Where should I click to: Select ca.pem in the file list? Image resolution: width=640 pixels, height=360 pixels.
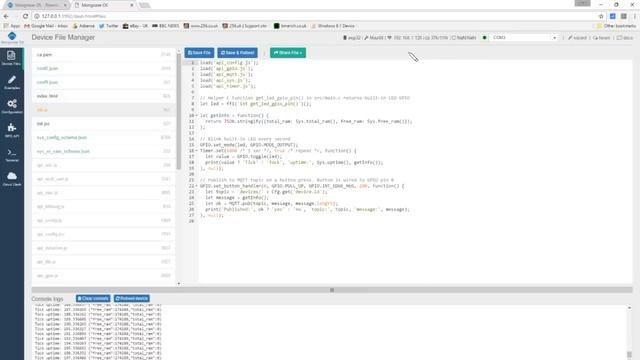[x=104, y=55]
